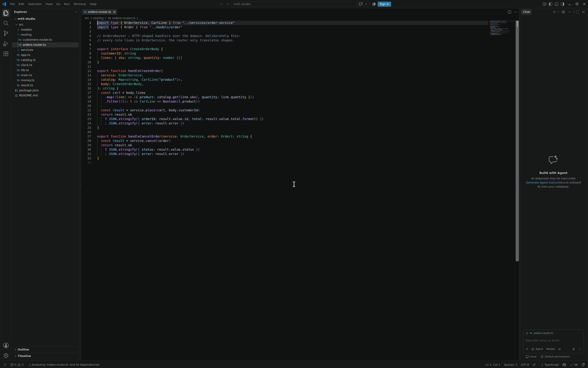The width and height of the screenshot is (588, 368).
Task: Toggle the bottom panel visibility
Action: coord(556,4)
